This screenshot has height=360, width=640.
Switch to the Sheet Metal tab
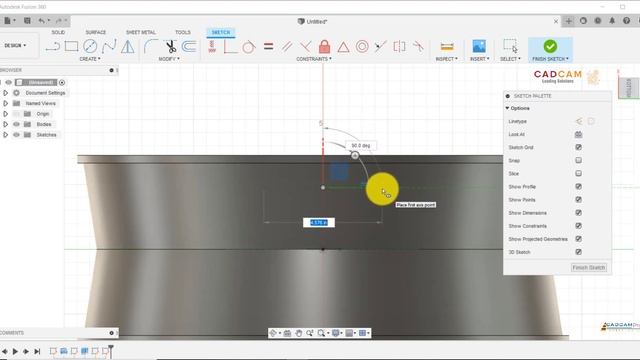(140, 32)
